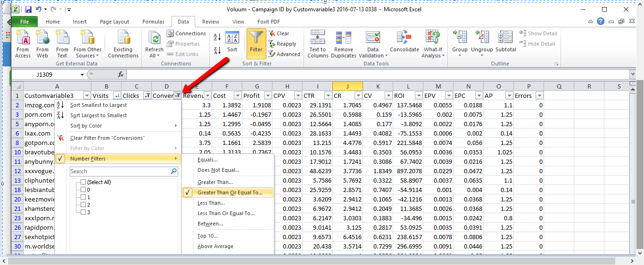Select cell with ROI value 897.2078

(408, 171)
